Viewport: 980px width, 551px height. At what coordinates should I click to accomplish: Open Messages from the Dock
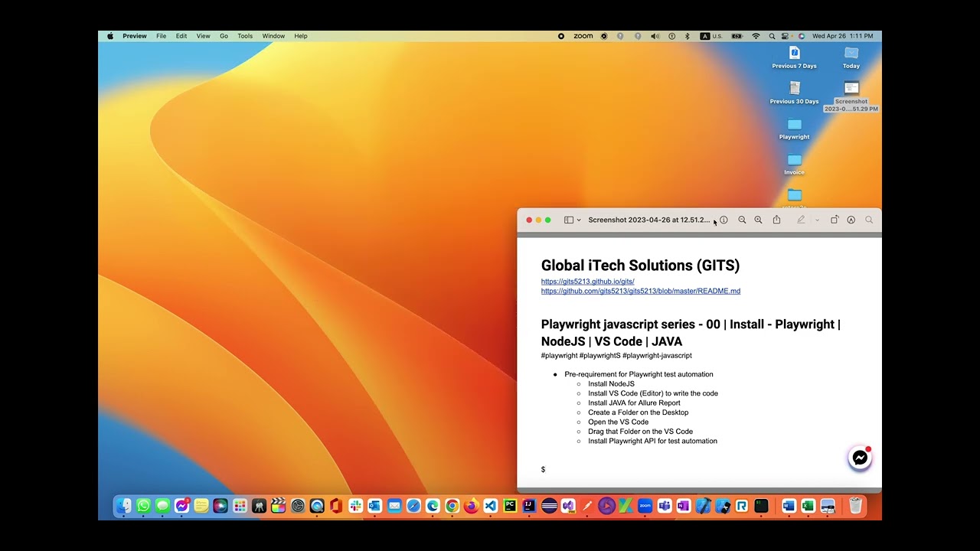(x=162, y=506)
